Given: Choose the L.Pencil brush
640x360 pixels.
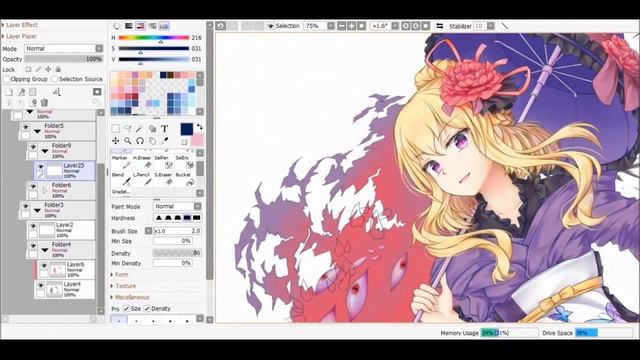Looking at the screenshot, I should tap(142, 179).
